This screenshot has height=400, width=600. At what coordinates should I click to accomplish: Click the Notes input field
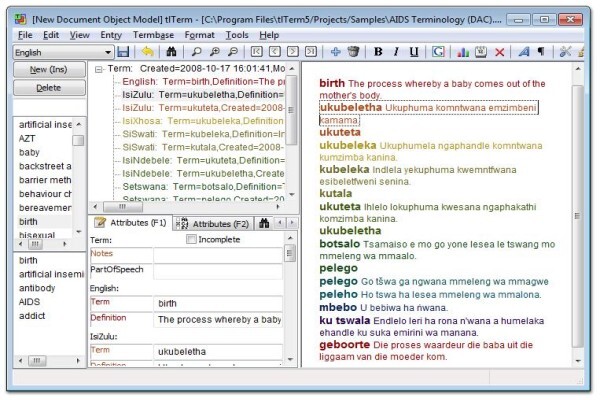(x=218, y=255)
